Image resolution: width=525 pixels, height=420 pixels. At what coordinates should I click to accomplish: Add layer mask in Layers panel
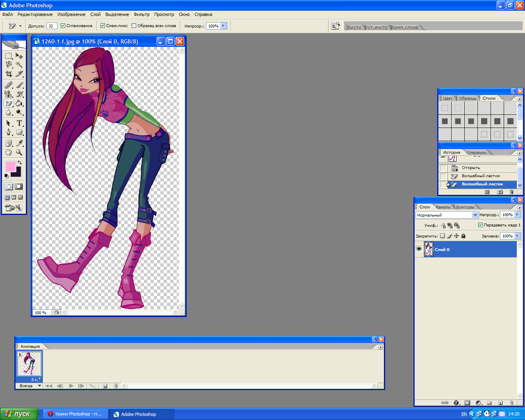pos(467,403)
